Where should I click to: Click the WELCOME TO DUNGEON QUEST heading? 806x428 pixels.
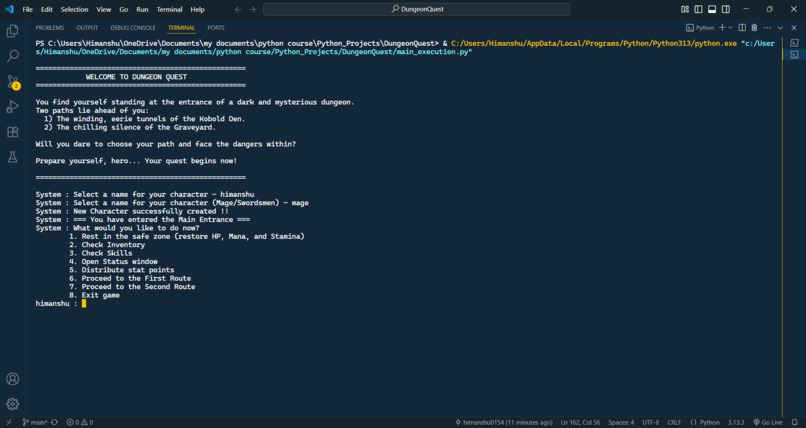[x=136, y=77]
